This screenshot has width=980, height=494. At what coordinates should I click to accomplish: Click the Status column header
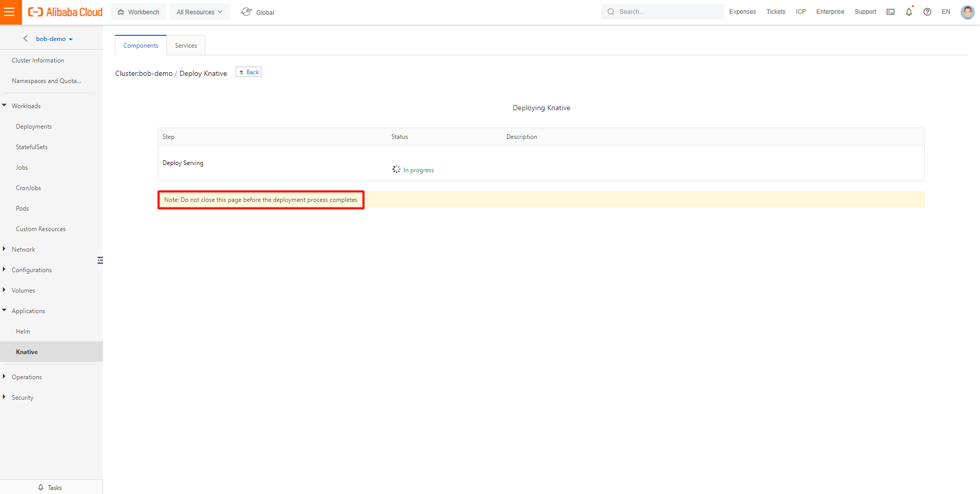(x=400, y=137)
